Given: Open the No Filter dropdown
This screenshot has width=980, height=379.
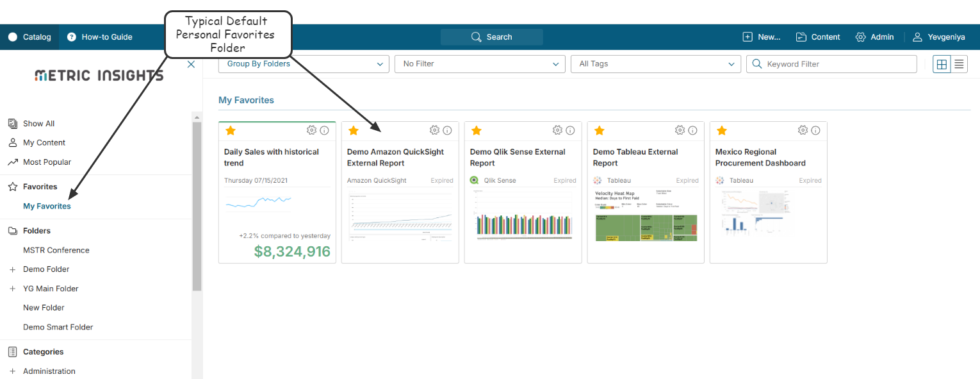Looking at the screenshot, I should pos(480,64).
